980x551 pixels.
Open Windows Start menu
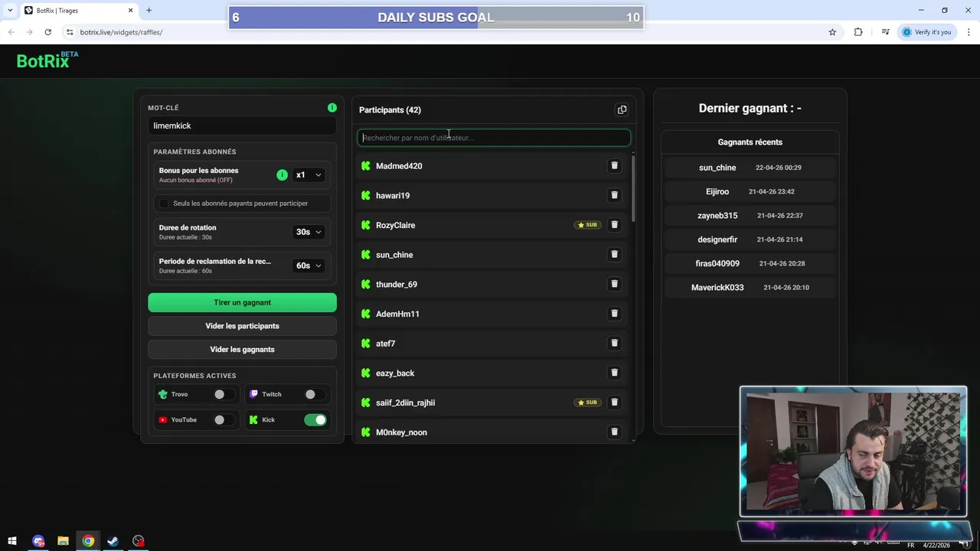pos(12,541)
